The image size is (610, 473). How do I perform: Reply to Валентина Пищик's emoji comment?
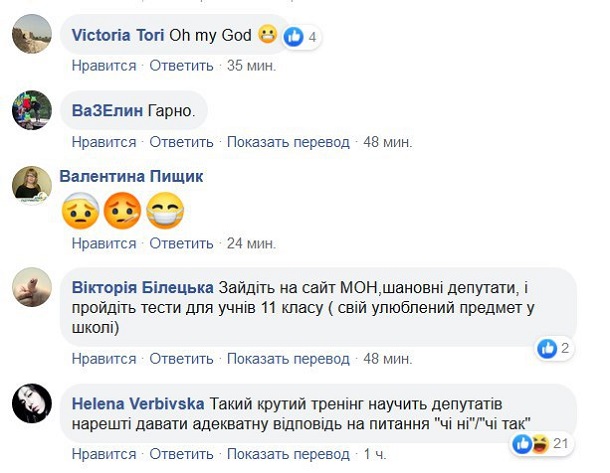click(182, 243)
